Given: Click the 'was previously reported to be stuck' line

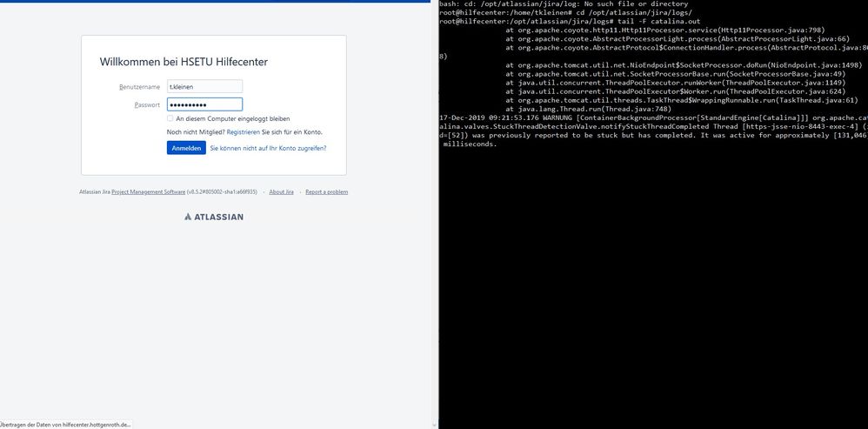Looking at the screenshot, I should 653,136.
